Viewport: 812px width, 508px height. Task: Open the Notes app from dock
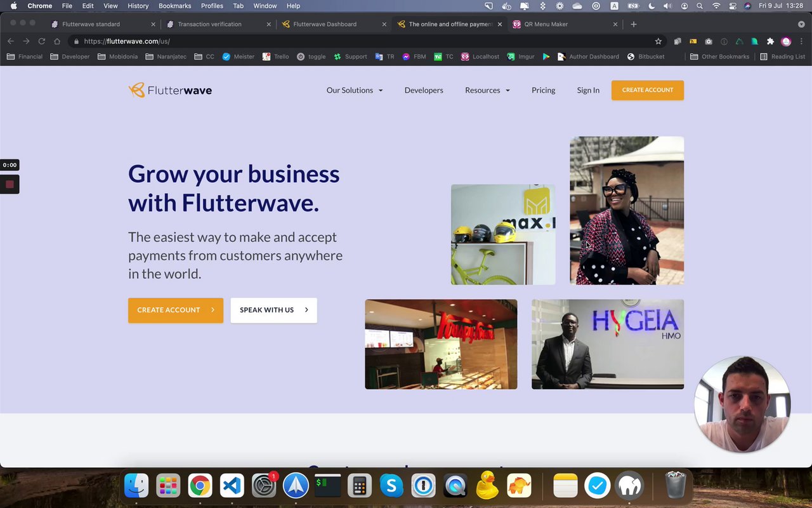(x=565, y=486)
